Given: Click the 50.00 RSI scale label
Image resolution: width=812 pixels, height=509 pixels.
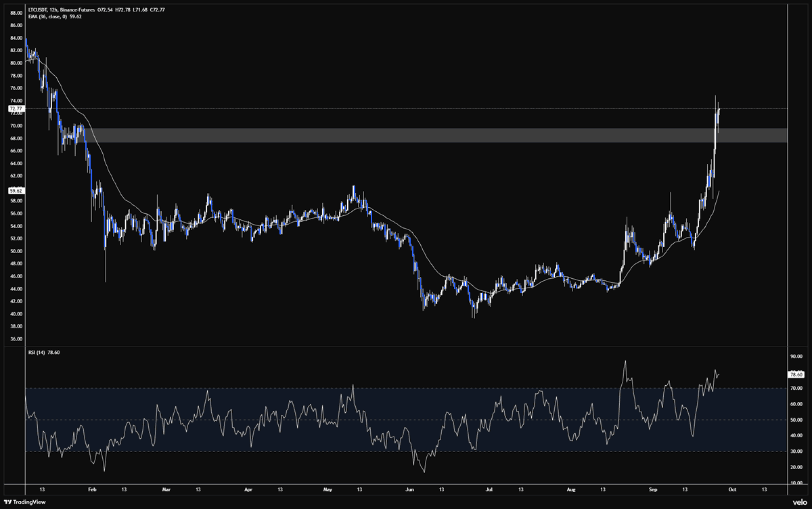Looking at the screenshot, I should click(x=796, y=420).
